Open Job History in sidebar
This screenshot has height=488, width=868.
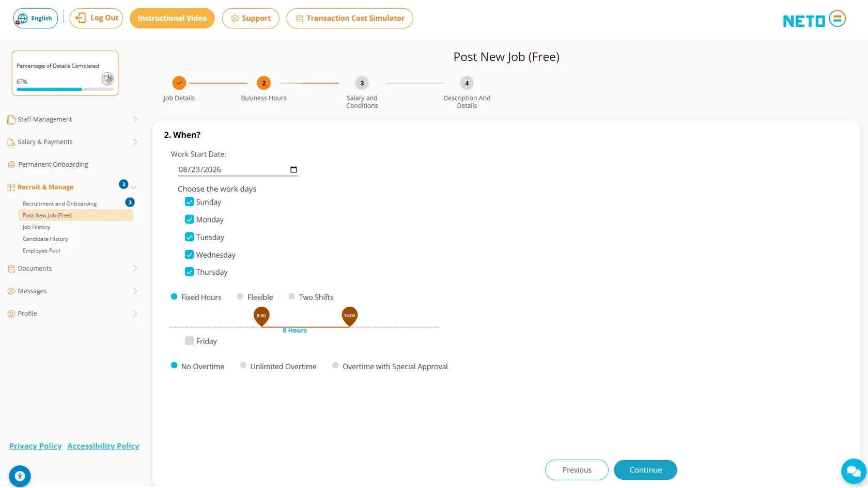[x=37, y=227]
